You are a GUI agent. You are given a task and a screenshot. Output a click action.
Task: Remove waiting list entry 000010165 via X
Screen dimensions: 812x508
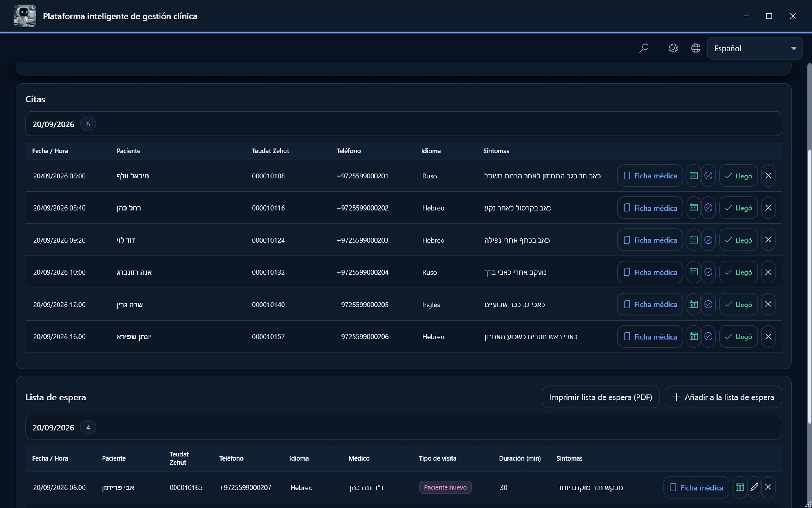tap(768, 487)
